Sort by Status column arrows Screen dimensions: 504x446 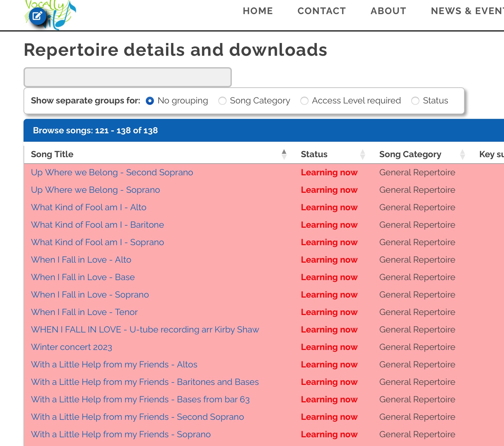[363, 154]
